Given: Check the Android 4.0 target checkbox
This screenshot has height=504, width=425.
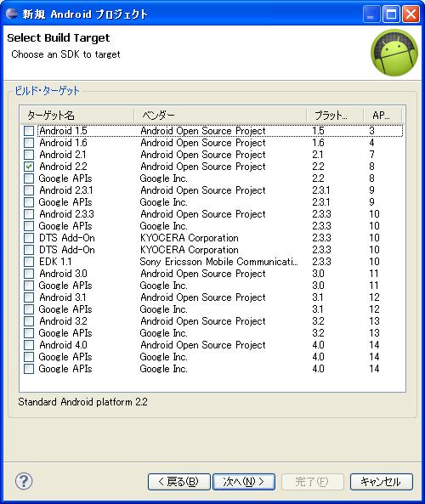Looking at the screenshot, I should (x=29, y=345).
